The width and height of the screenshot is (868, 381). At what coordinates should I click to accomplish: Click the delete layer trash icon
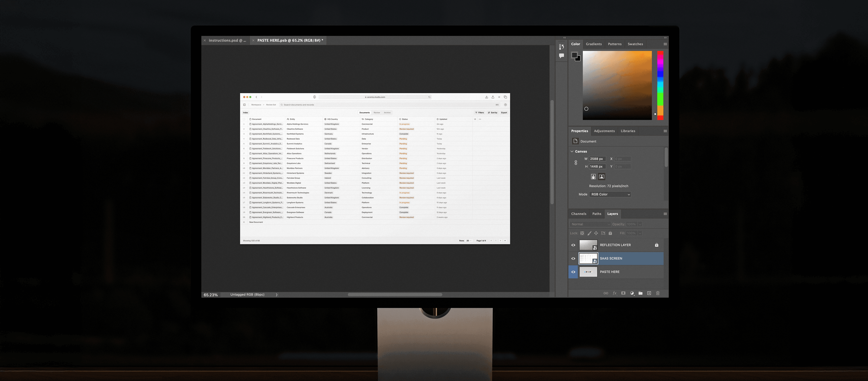[658, 293]
